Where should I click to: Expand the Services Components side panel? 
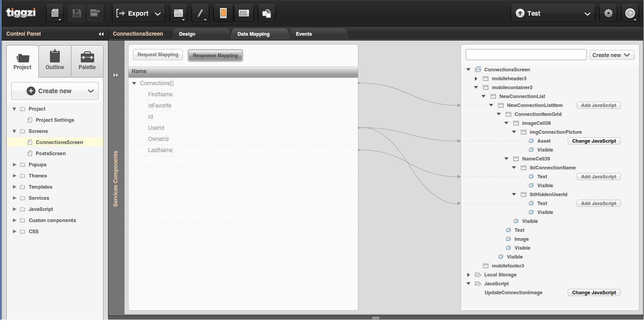[116, 75]
